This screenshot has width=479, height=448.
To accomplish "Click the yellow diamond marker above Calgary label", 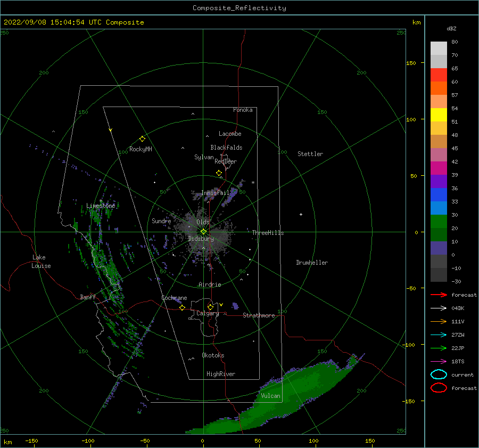I will (x=210, y=307).
